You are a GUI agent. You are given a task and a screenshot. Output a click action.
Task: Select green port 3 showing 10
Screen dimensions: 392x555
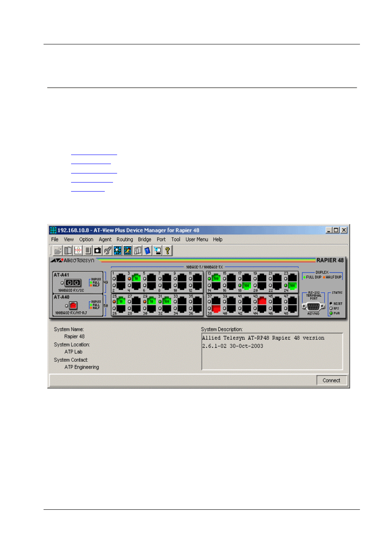(136, 278)
